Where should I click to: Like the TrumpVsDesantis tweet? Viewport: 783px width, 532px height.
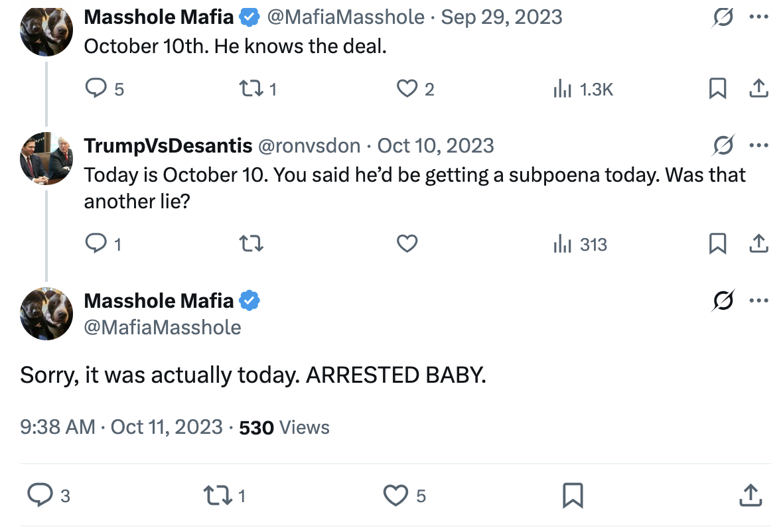coord(407,245)
